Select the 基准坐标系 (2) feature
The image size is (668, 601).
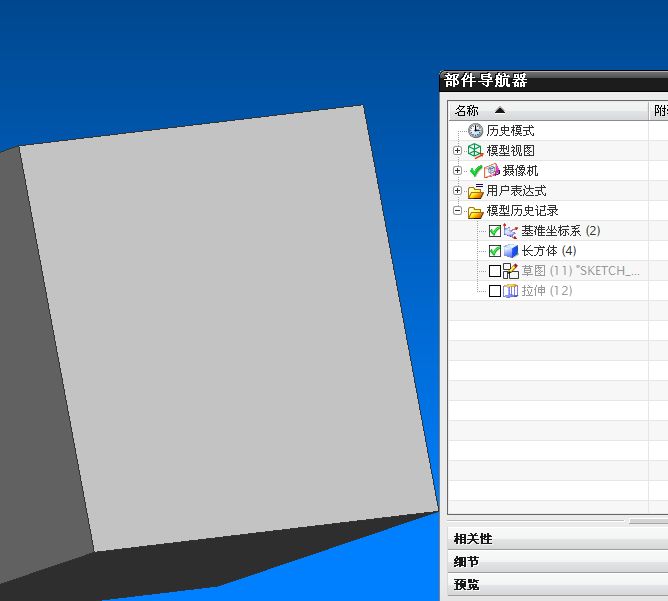coord(561,231)
